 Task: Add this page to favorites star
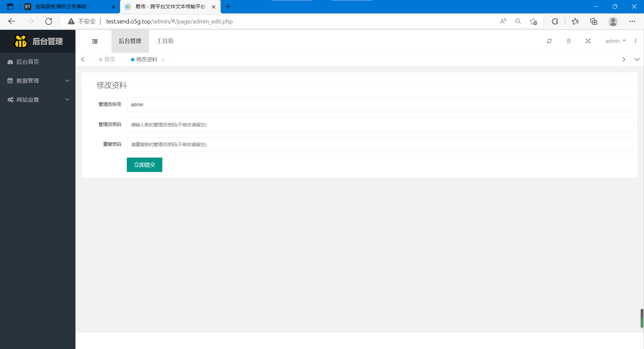pyautogui.click(x=533, y=21)
